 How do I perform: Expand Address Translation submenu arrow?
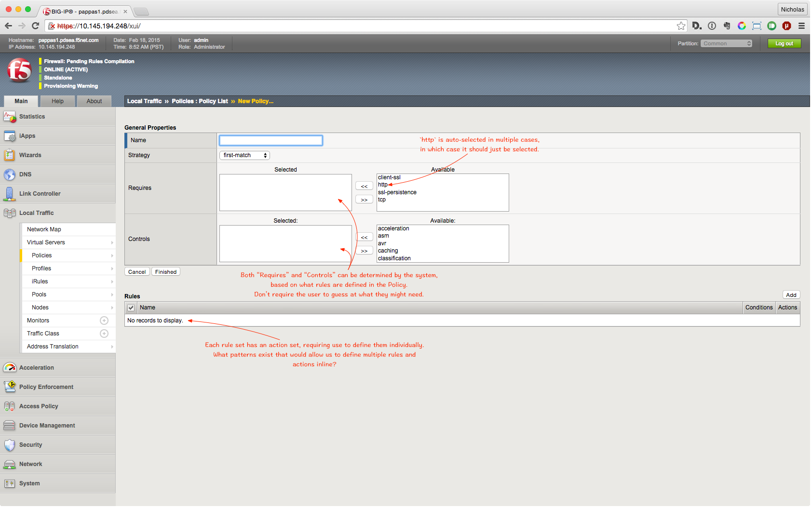[112, 347]
